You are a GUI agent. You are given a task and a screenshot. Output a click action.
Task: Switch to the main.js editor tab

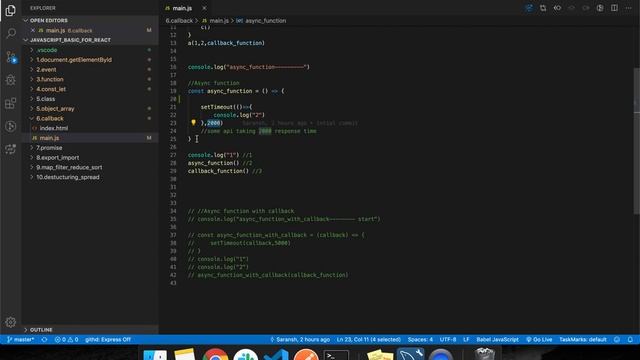(x=182, y=8)
